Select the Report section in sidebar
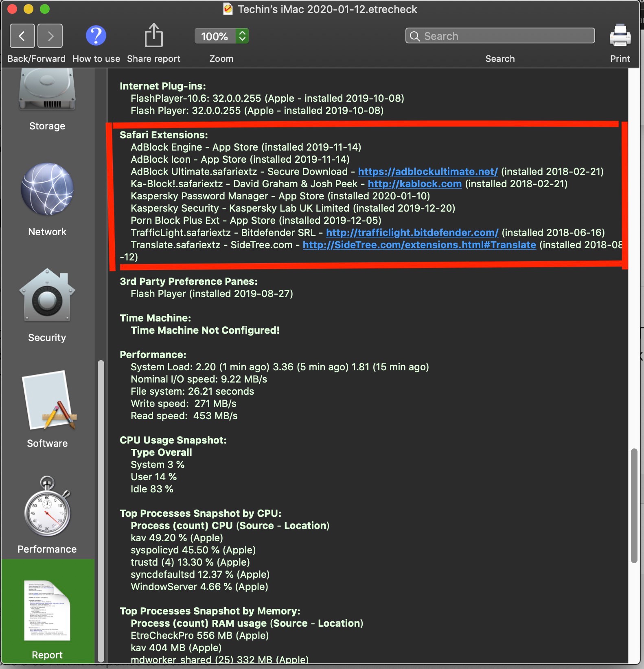 (47, 611)
